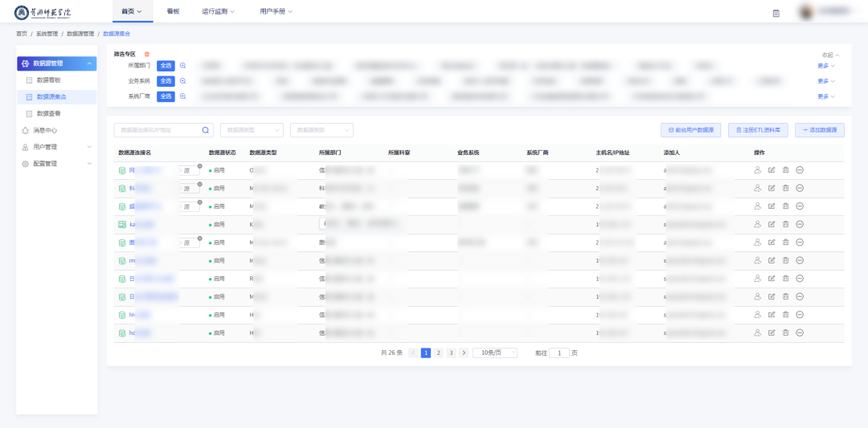Click the zoom icon in the 系统厂商 filter row
868x428 pixels.
(182, 96)
